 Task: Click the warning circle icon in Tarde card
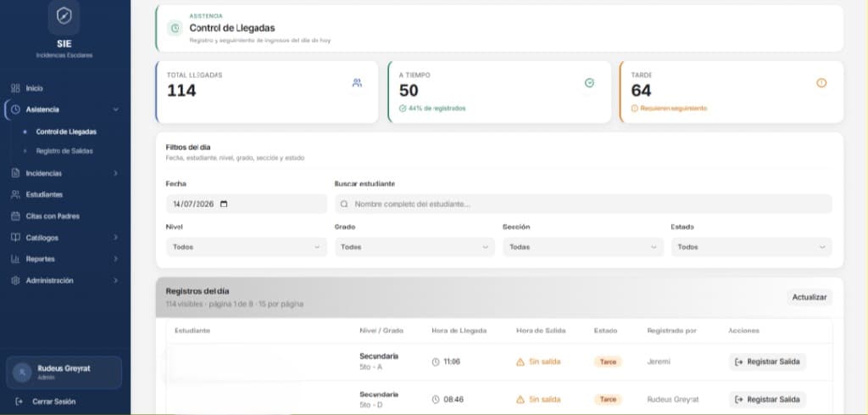click(x=821, y=82)
